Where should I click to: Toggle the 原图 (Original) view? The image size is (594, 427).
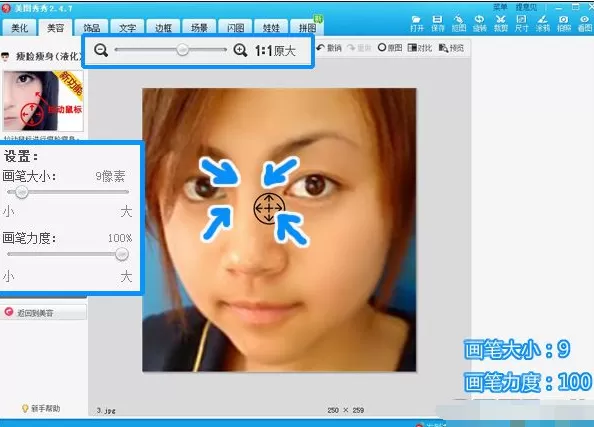coord(390,48)
